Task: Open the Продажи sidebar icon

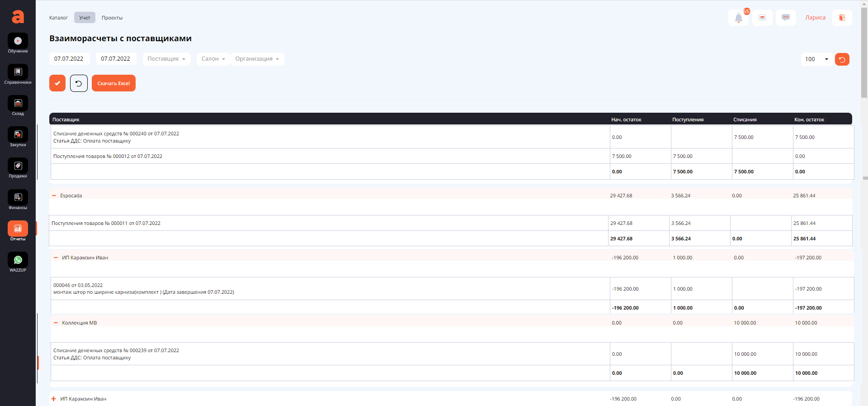Action: pos(18,166)
